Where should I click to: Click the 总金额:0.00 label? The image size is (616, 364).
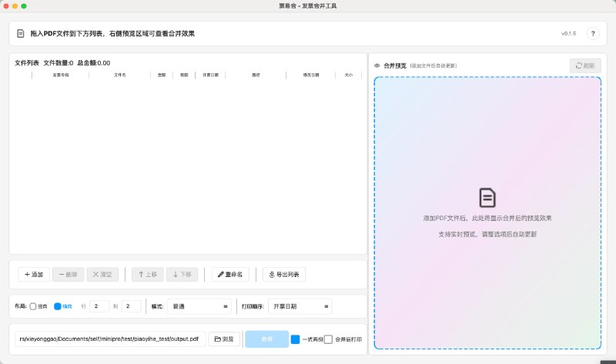tap(93, 63)
